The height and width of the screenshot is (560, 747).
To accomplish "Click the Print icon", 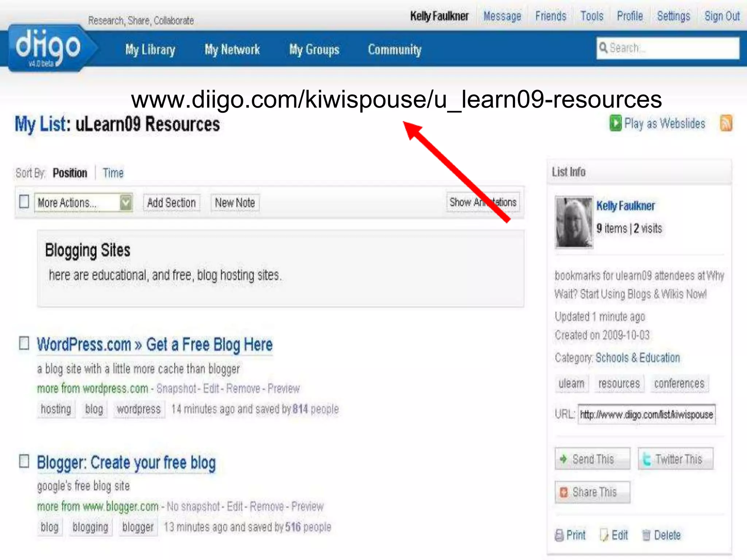I will [x=559, y=535].
